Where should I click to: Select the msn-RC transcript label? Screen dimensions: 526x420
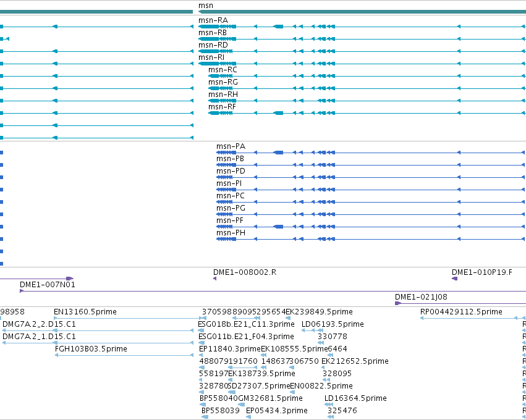[223, 70]
